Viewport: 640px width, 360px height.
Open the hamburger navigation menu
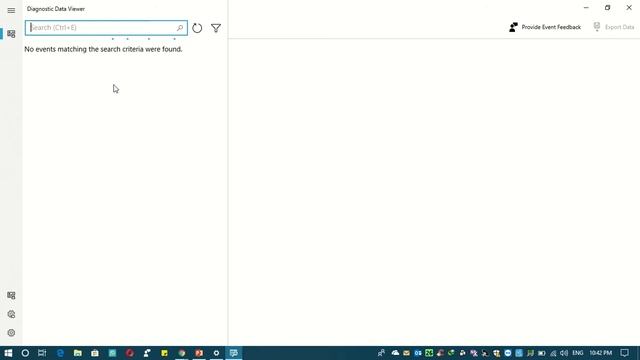[x=11, y=11]
